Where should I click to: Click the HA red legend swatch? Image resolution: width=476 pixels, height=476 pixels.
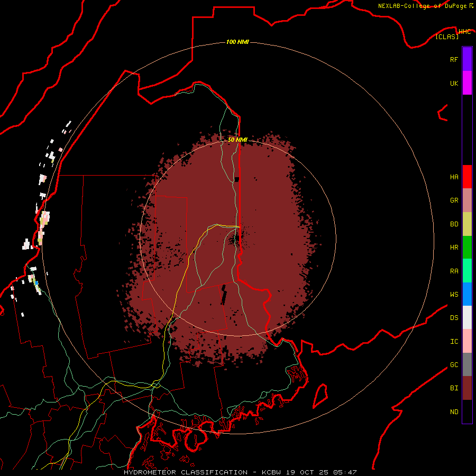(467, 177)
